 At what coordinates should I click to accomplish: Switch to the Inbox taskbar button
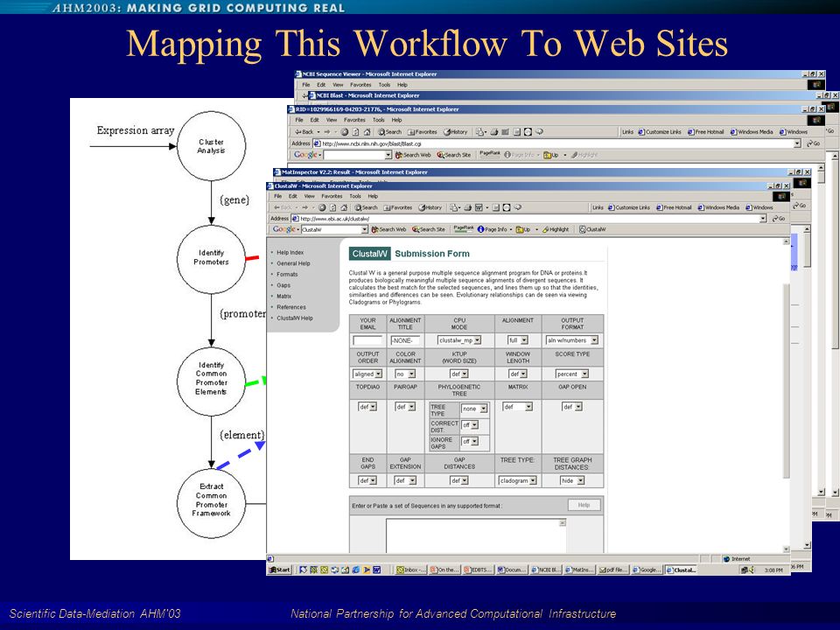click(411, 570)
